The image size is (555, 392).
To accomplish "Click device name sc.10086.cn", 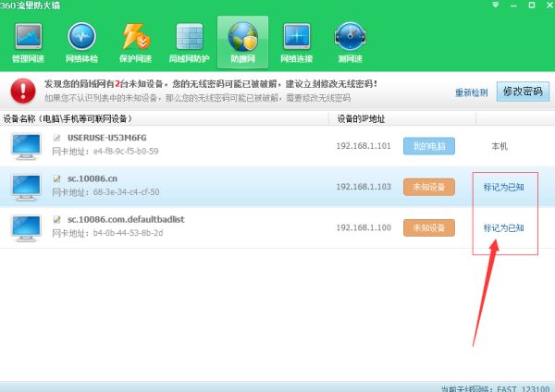I will click(92, 178).
